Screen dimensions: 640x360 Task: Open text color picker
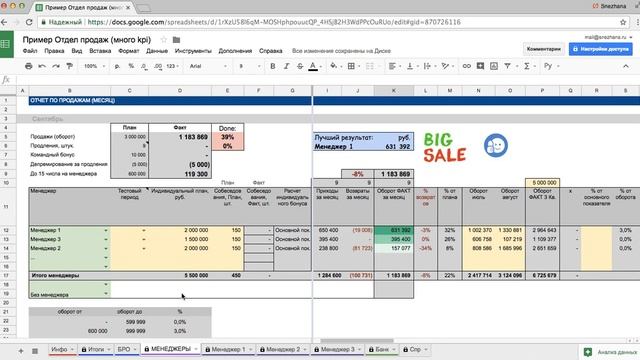313,66
